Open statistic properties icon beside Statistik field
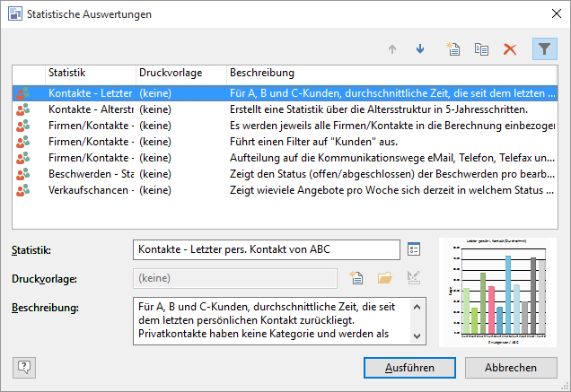Viewport: 571px width, 392px height. (414, 249)
